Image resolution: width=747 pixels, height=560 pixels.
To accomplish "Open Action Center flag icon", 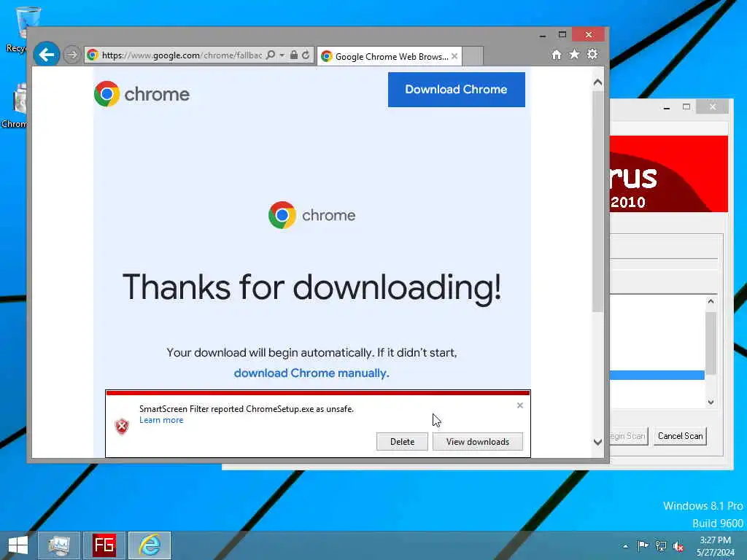I will 643,545.
